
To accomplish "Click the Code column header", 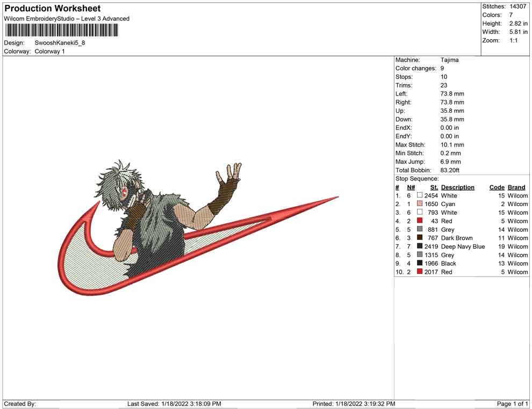I will click(497, 187).
